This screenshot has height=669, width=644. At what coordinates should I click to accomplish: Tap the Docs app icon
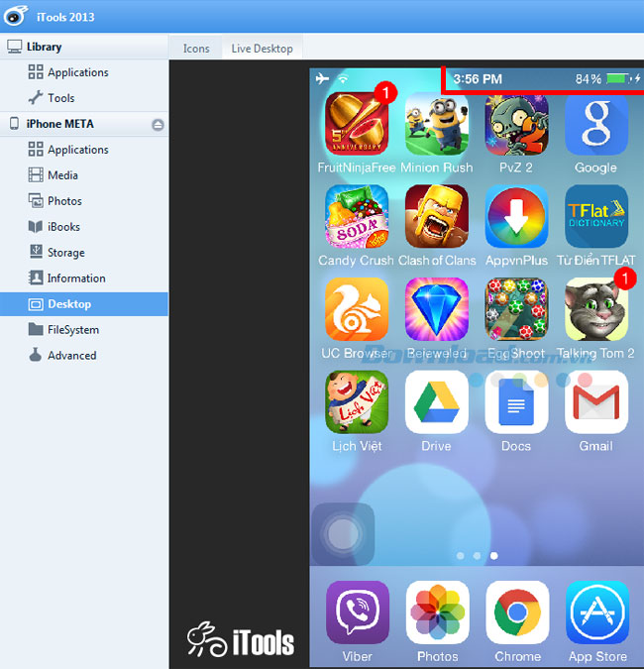pos(516,402)
